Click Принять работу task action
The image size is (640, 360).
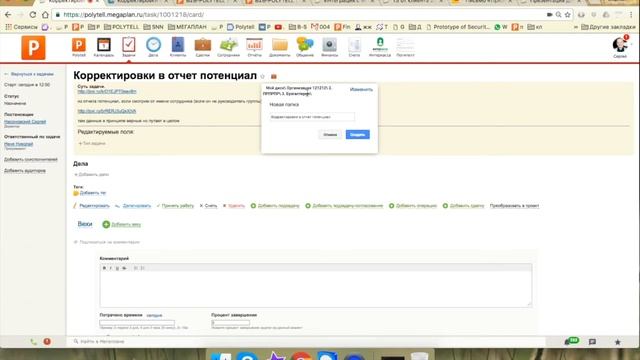click(178, 206)
